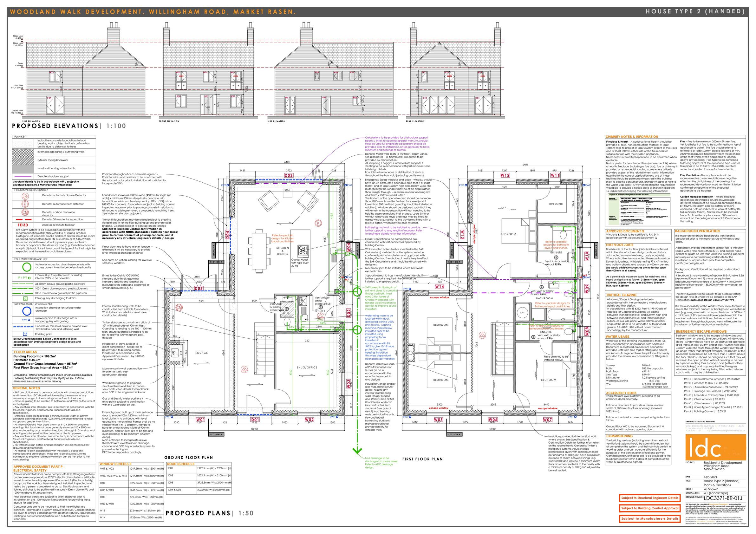This screenshot has height=534, width=756.
Task: Click the CHIMNEY NOTES & INFORMATION heading
Action: tap(632, 137)
